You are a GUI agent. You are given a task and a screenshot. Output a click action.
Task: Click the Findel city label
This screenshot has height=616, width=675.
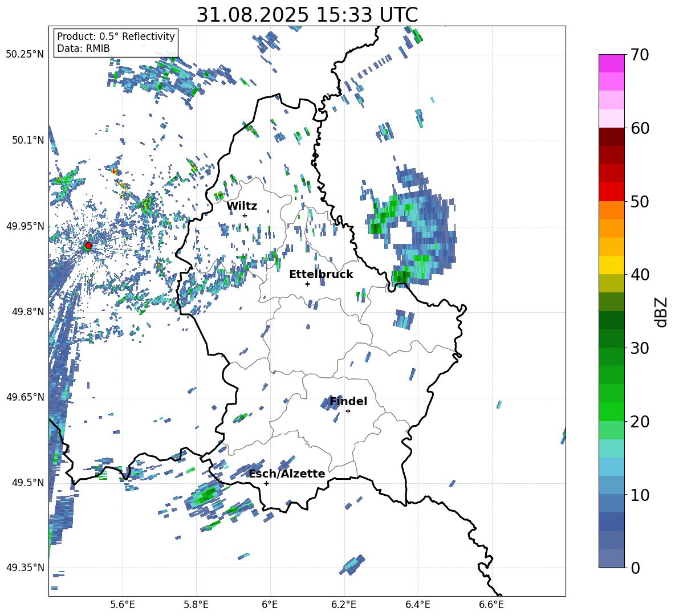(348, 401)
